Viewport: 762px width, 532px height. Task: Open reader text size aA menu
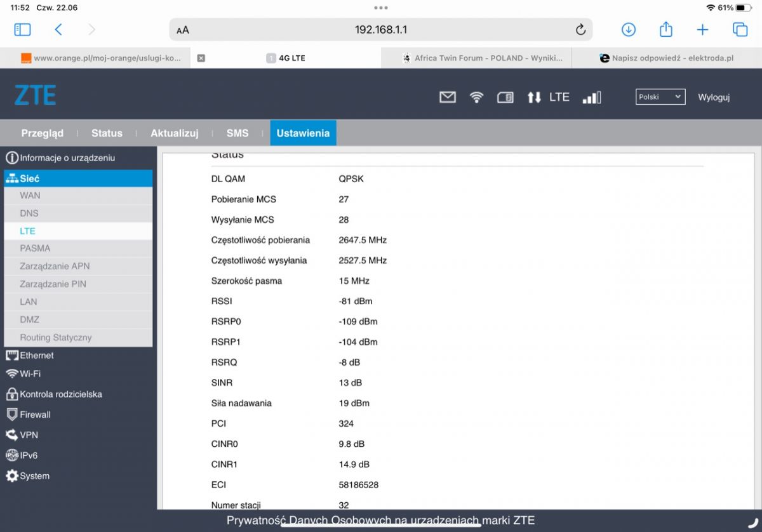coord(183,30)
